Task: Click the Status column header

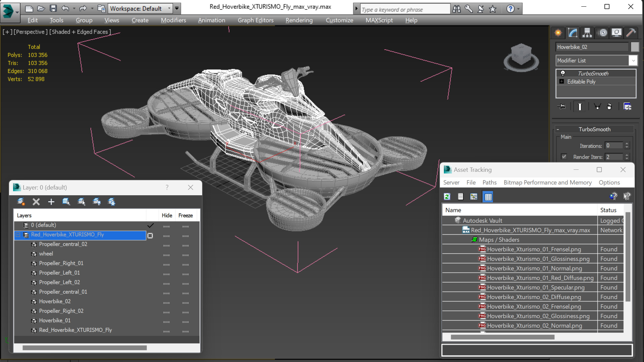Action: [610, 210]
